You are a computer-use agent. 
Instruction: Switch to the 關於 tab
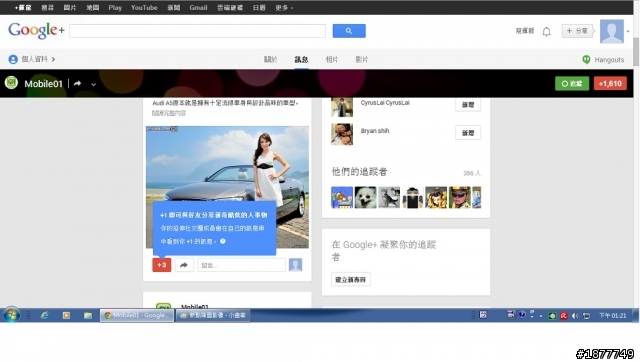coord(270,60)
